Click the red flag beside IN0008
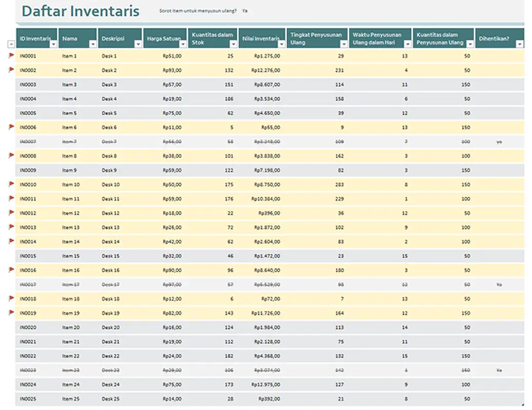Image resolution: width=532 pixels, height=410 pixels. tap(11, 155)
